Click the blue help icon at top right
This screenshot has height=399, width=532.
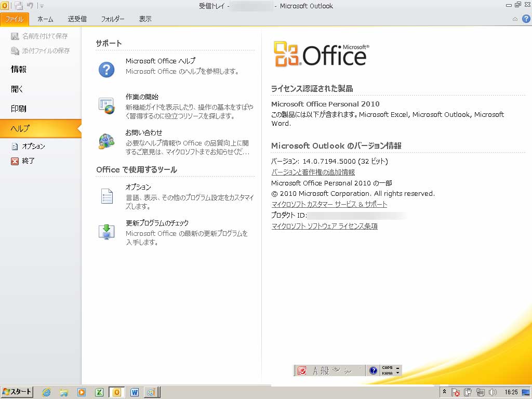(526, 19)
